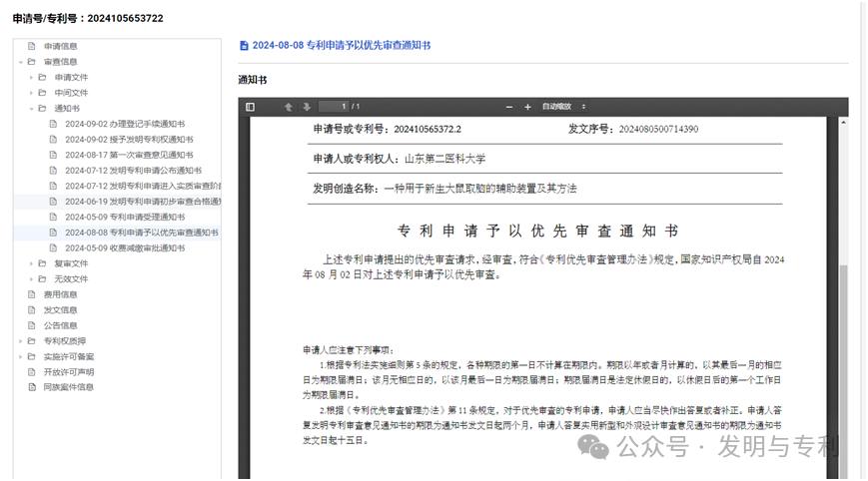Zoom in the PDF with plus icon
The width and height of the screenshot is (868, 481).
(x=527, y=107)
